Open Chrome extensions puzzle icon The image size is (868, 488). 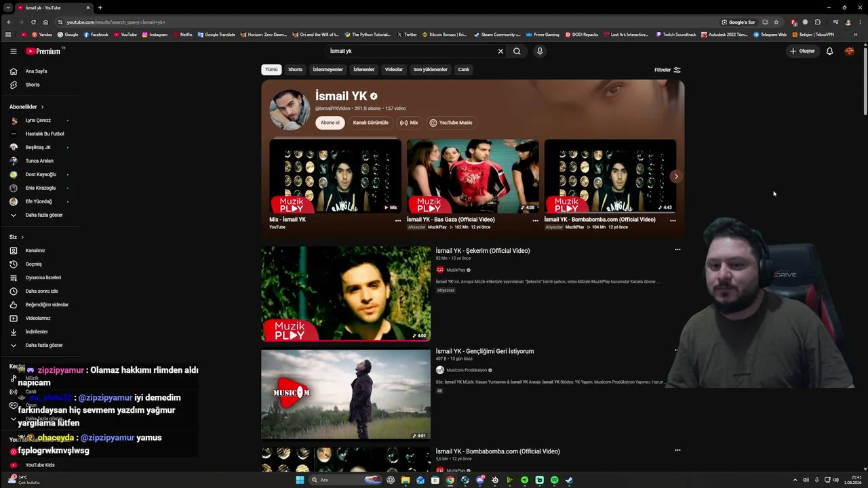tap(818, 22)
